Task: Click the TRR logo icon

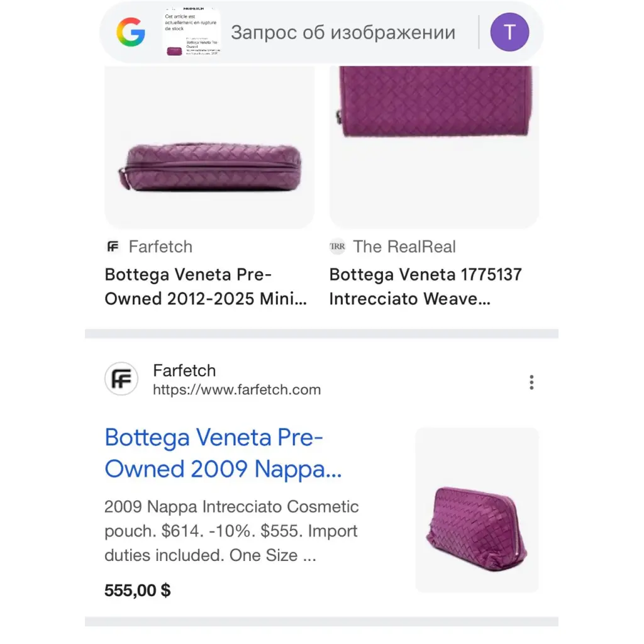Action: pos(338,247)
